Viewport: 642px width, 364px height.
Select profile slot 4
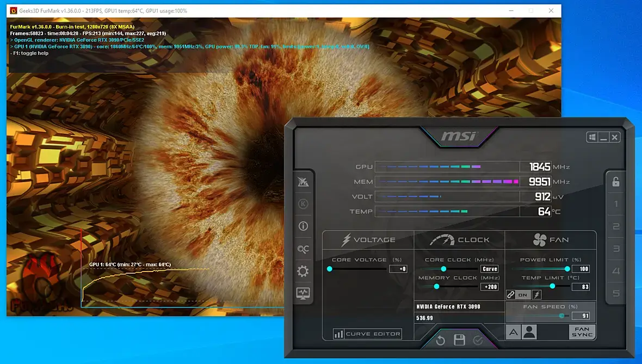pos(616,271)
